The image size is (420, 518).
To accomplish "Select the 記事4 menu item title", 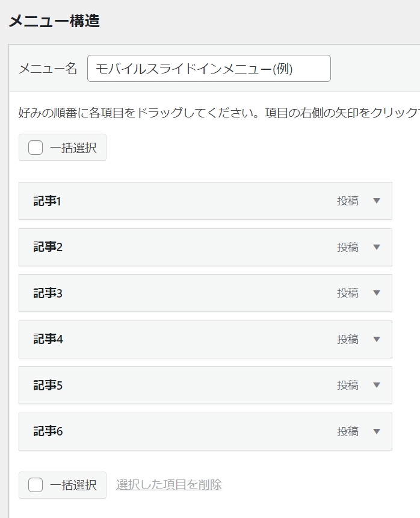I will point(48,339).
